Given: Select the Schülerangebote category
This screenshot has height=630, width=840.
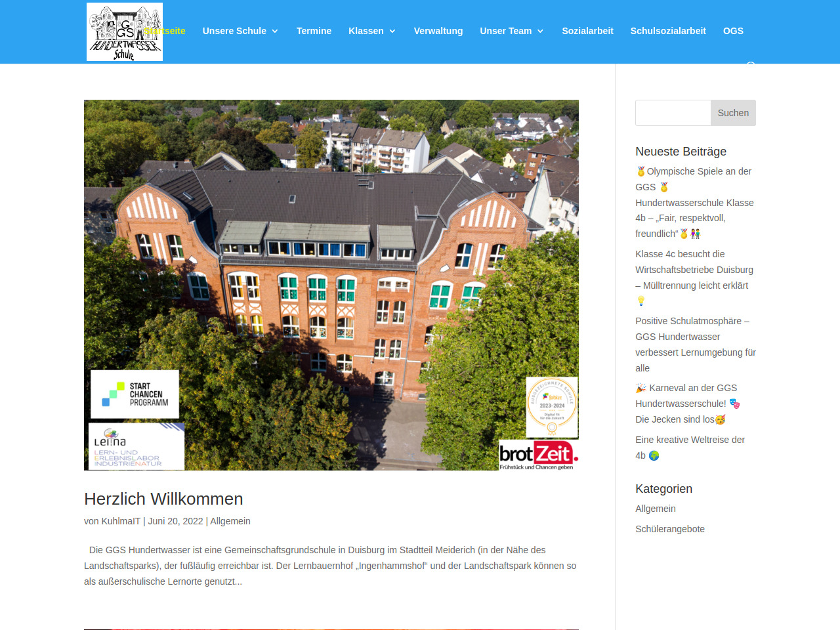Looking at the screenshot, I should tap(669, 529).
